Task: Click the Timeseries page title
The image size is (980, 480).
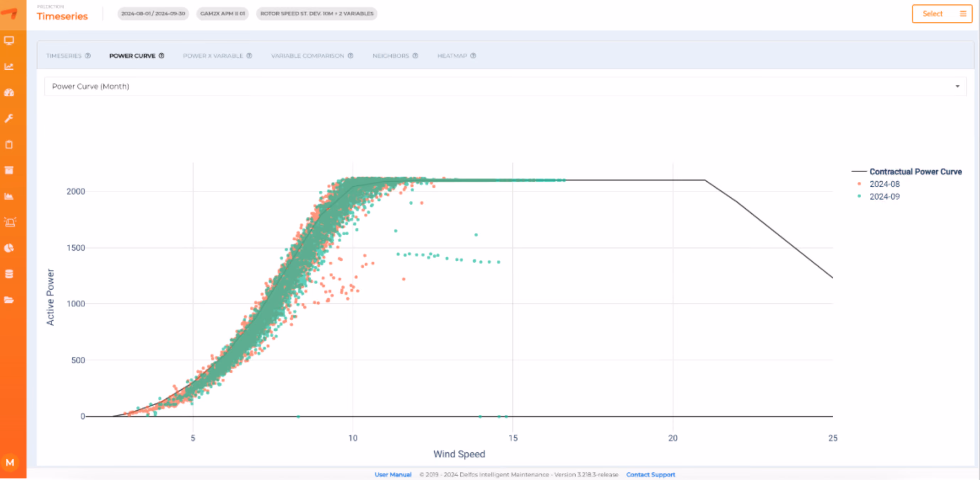Action: click(x=63, y=16)
